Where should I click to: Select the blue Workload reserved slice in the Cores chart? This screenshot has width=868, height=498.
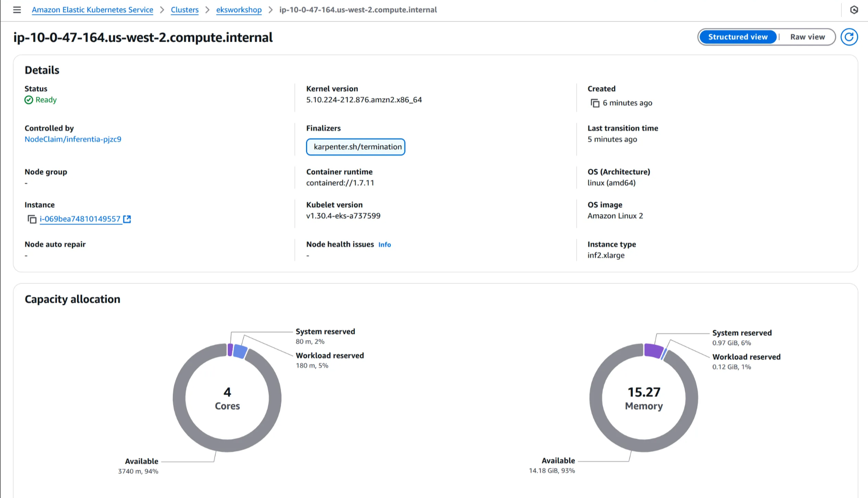pyautogui.click(x=240, y=352)
